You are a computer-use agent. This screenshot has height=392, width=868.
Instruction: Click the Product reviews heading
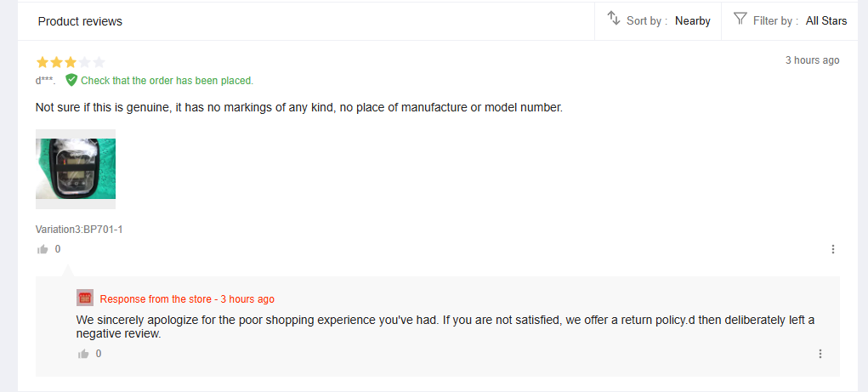coord(80,21)
